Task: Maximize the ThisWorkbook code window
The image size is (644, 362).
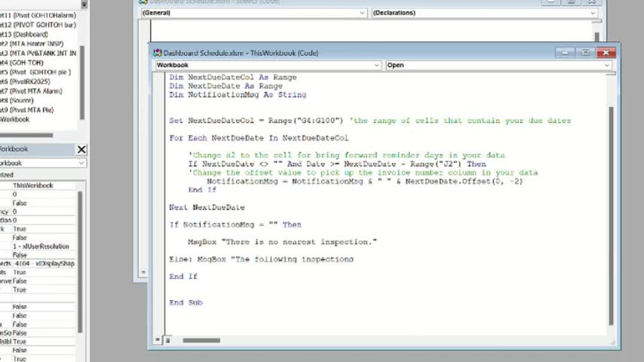Action: point(585,53)
